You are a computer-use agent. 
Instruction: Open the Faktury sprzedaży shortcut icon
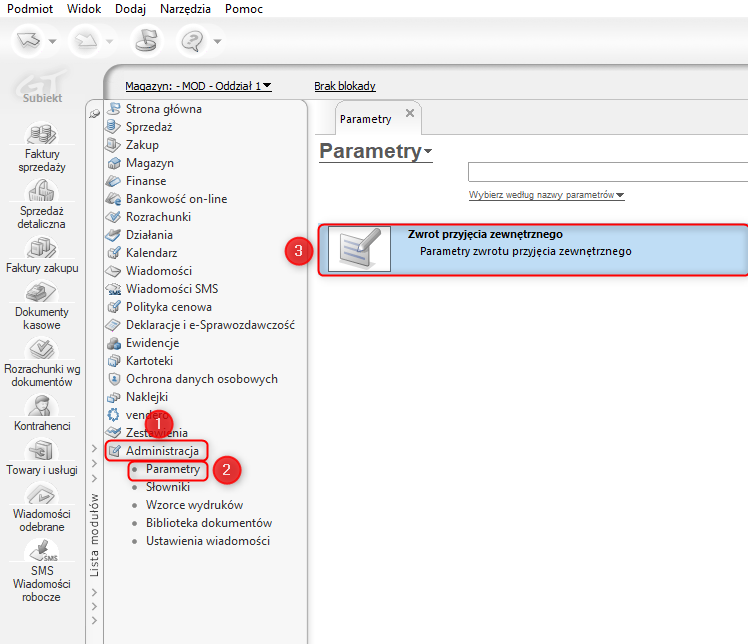42,133
